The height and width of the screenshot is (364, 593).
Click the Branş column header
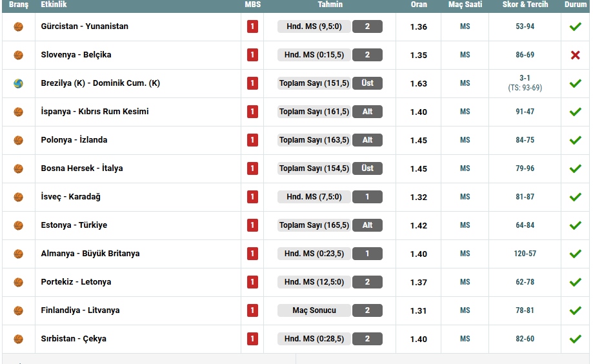click(19, 5)
